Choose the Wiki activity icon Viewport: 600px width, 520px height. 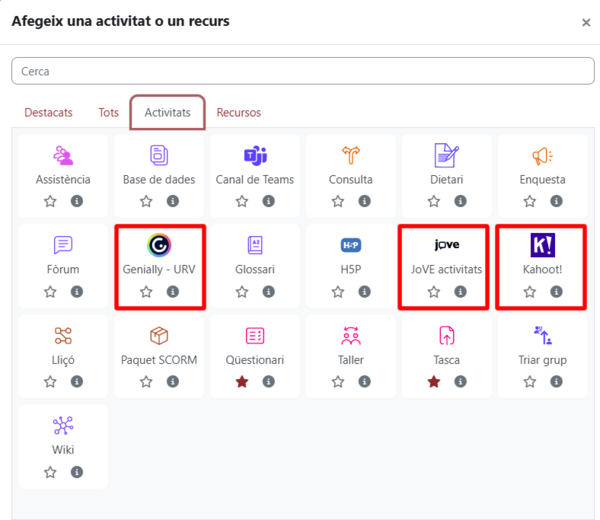[x=63, y=425]
